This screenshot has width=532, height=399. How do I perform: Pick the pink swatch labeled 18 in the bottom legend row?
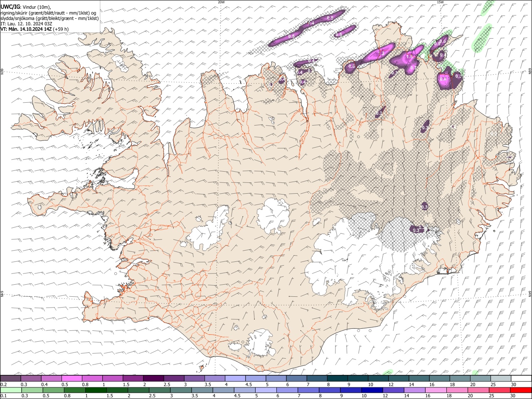(457, 390)
